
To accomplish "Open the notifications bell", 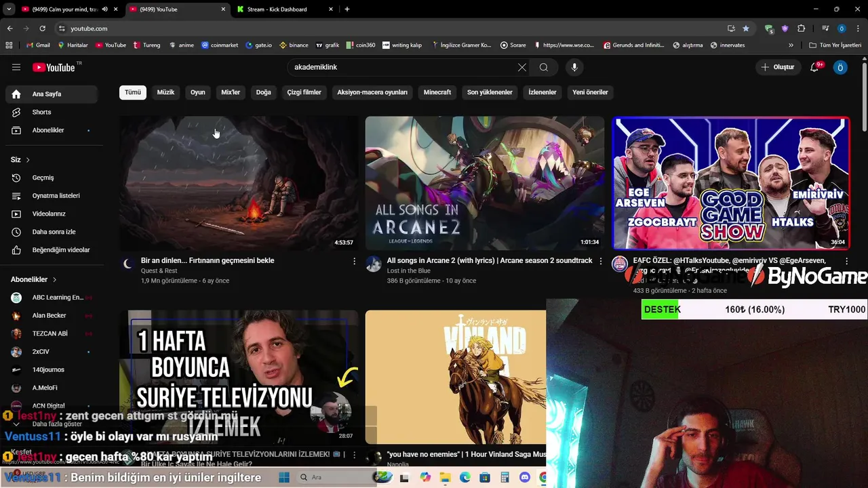I will pos(816,67).
